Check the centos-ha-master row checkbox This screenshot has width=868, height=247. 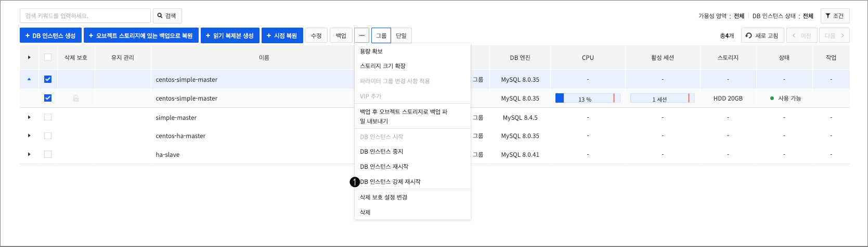coord(48,135)
